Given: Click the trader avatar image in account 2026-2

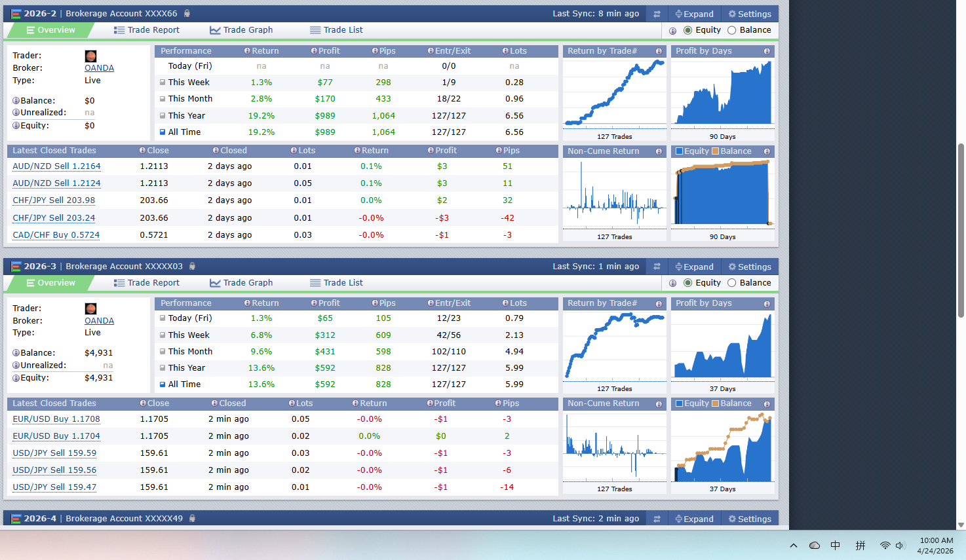Looking at the screenshot, I should 91,56.
